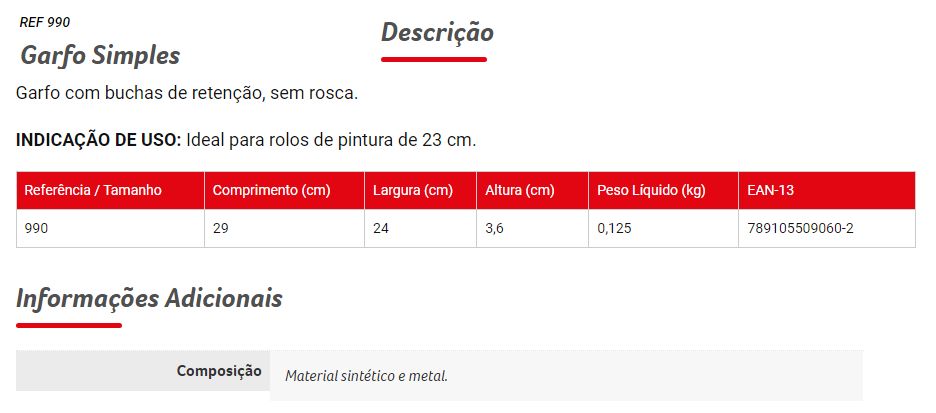This screenshot has width=936, height=413.
Task: Click the REF 990 reference label
Action: [x=45, y=22]
